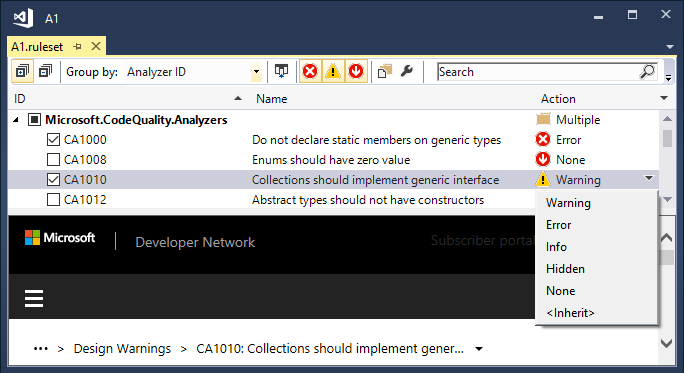Click help pane scroll down chevron
This screenshot has width=684, height=373.
[x=667, y=343]
